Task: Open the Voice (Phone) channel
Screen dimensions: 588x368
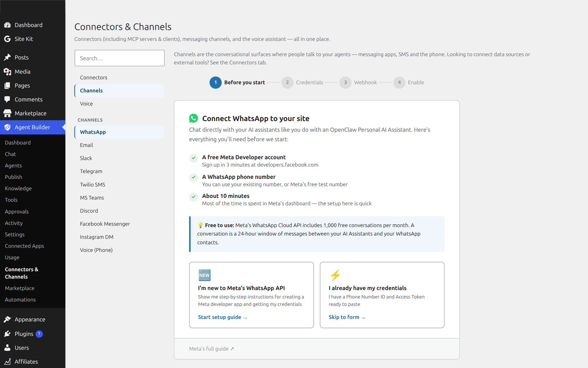Action: [119, 250]
